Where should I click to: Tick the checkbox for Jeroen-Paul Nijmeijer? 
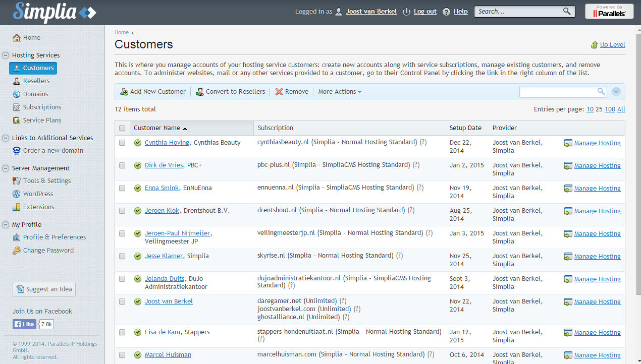pos(122,233)
